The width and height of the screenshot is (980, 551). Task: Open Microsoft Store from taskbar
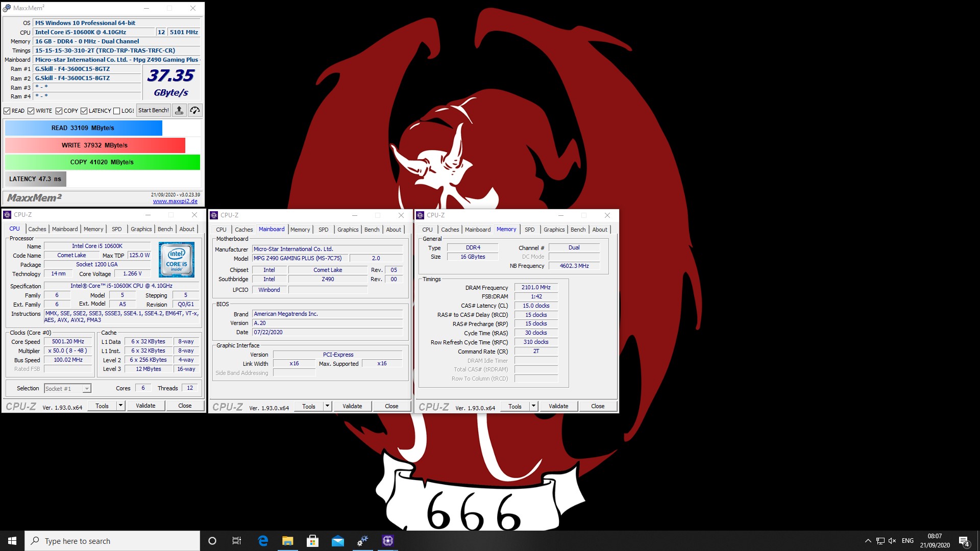pos(313,541)
